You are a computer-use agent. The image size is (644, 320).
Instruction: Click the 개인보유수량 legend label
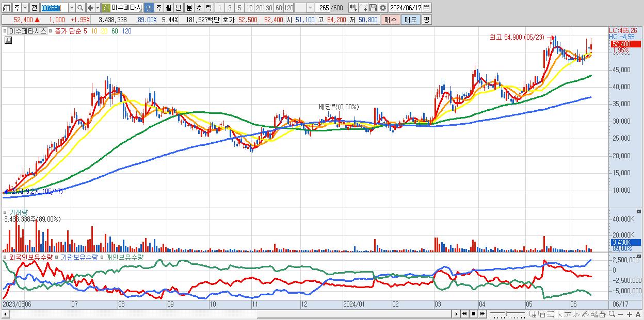click(x=124, y=257)
